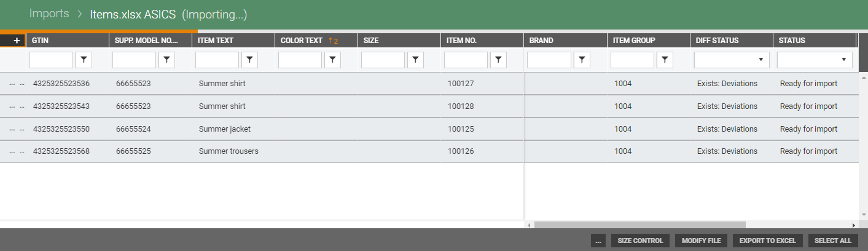Click the Item Text column filter icon
The image size is (868, 251).
(x=249, y=60)
